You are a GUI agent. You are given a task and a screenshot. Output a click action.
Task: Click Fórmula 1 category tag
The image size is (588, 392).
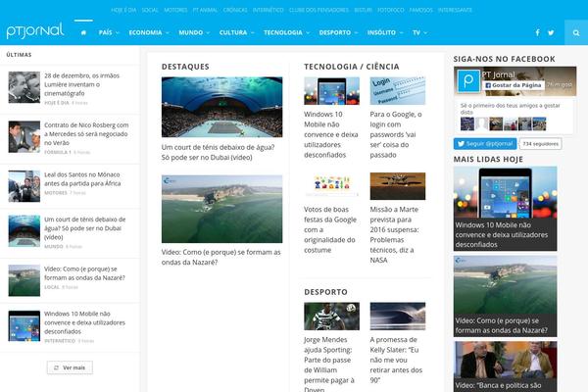pyautogui.click(x=58, y=152)
